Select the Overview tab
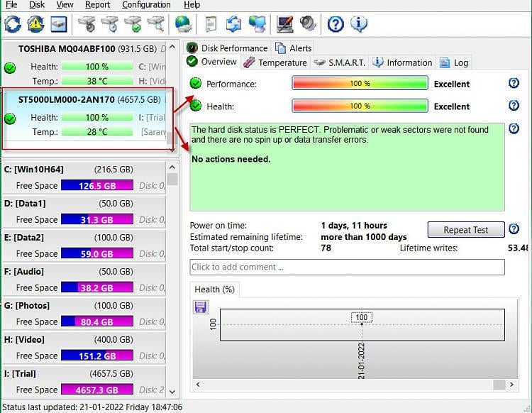Image resolution: width=532 pixels, height=413 pixels. [x=211, y=62]
